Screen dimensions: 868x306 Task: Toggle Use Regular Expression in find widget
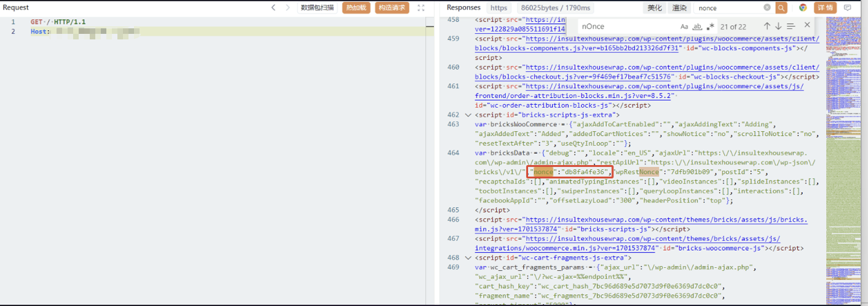(x=711, y=26)
